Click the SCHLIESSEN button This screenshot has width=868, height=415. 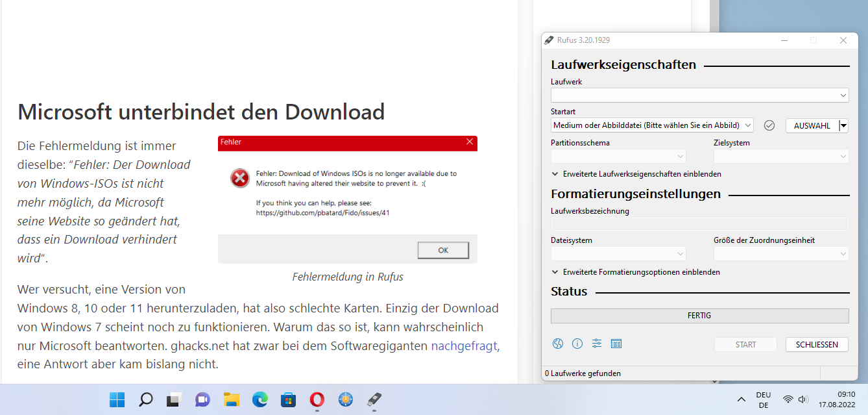[x=817, y=345]
